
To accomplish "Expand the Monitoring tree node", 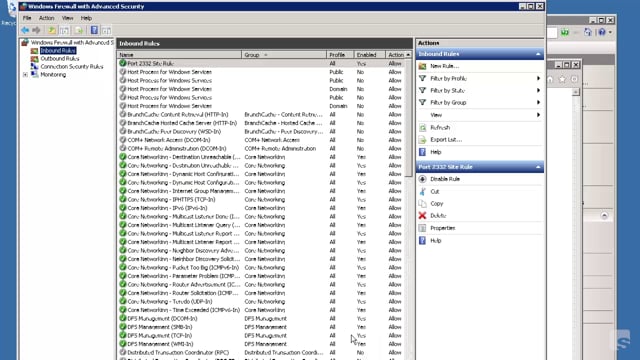I will (x=25, y=75).
